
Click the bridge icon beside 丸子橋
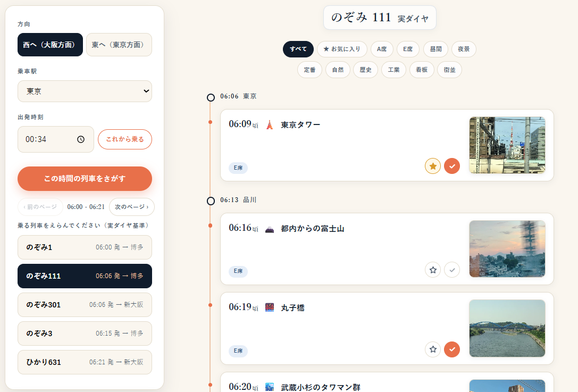point(270,307)
